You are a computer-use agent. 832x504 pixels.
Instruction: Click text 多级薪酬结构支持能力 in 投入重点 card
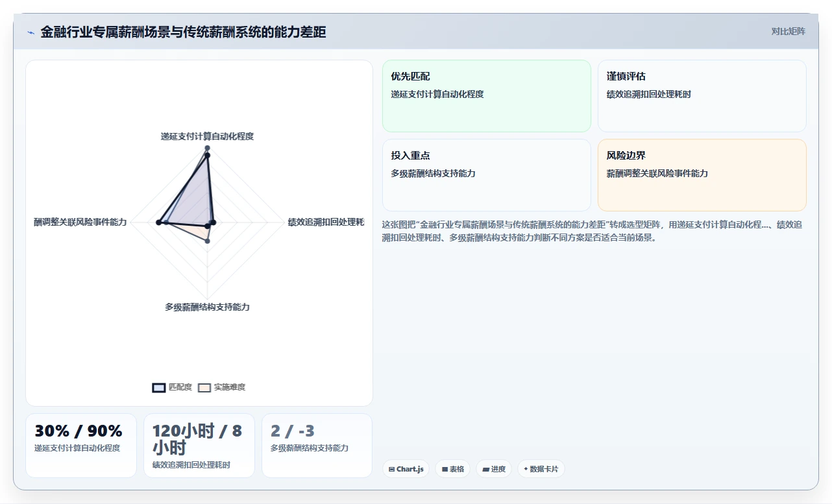point(433,173)
